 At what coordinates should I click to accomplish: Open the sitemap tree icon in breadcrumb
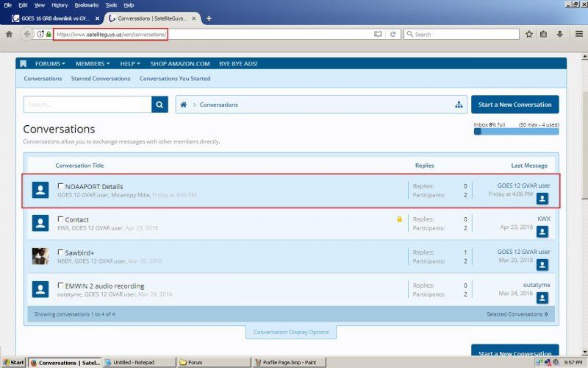(459, 105)
